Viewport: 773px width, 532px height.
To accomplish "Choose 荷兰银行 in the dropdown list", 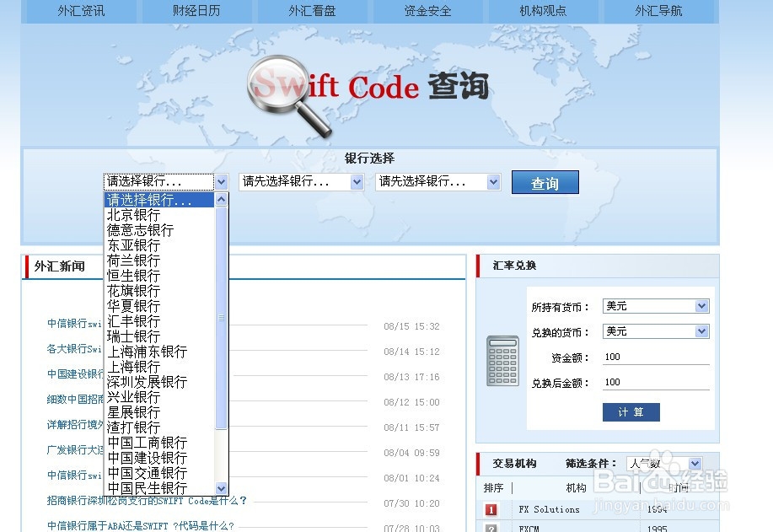I will (159, 261).
